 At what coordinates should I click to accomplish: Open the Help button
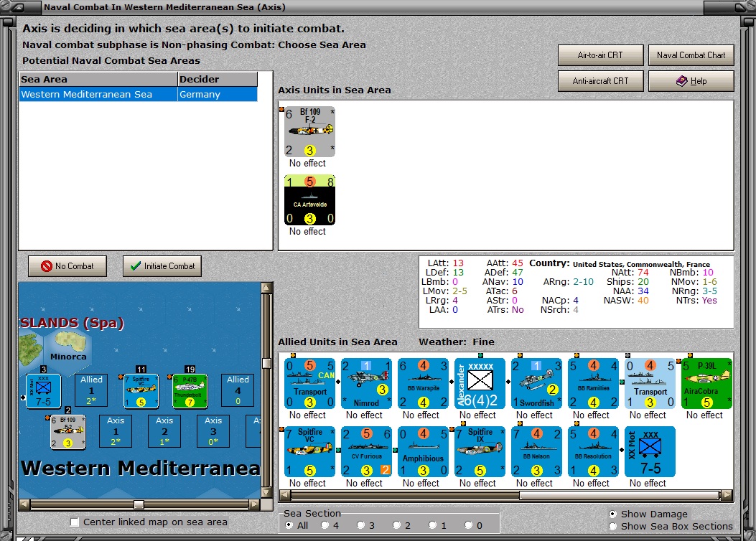[x=691, y=81]
